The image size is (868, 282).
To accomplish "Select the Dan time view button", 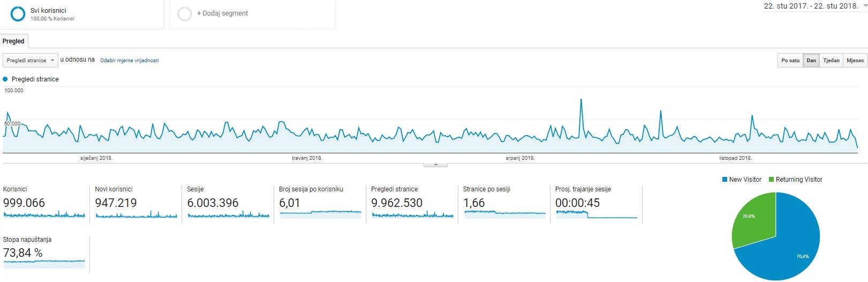I will pyautogui.click(x=811, y=61).
